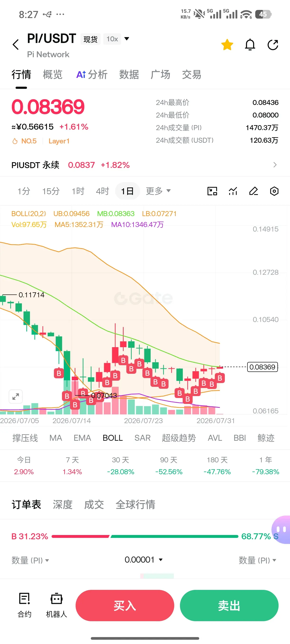Select the 1时 timeframe
Image resolution: width=290 pixels, height=644 pixels.
78,191
